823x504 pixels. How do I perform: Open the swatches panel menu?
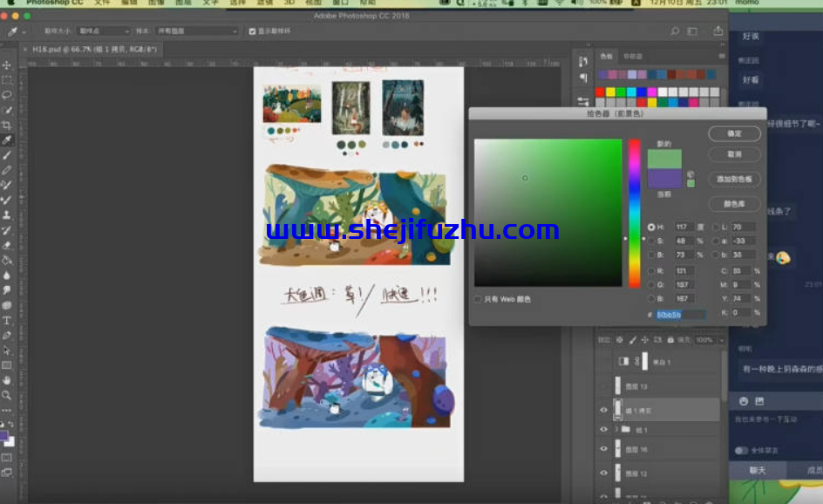(x=722, y=56)
